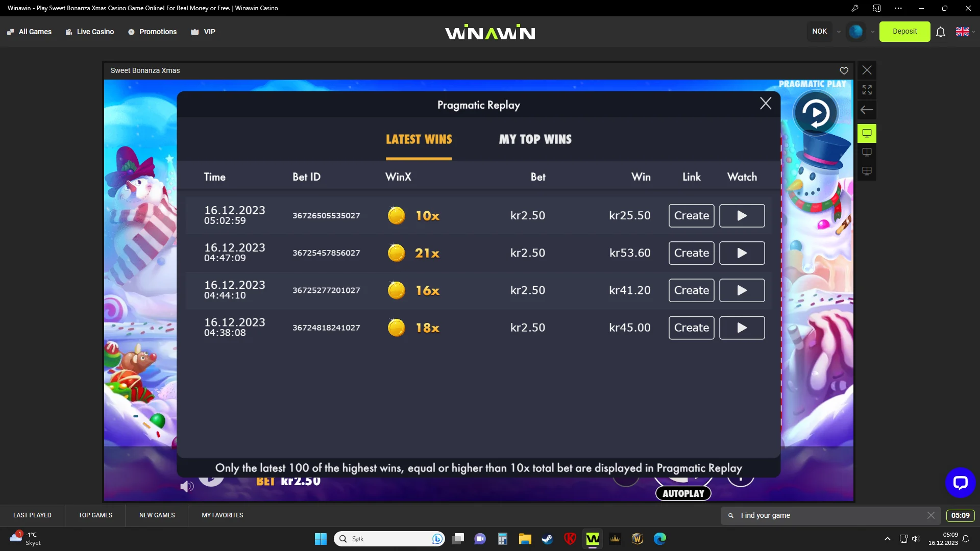Screen dimensions: 980x551
Task: Open the volume tray icon
Action: 915,539
